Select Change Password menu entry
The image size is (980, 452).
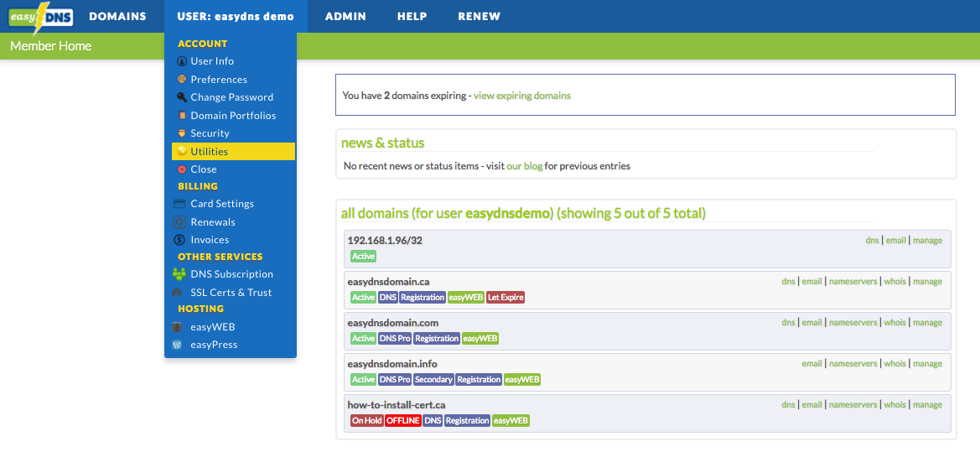232,97
